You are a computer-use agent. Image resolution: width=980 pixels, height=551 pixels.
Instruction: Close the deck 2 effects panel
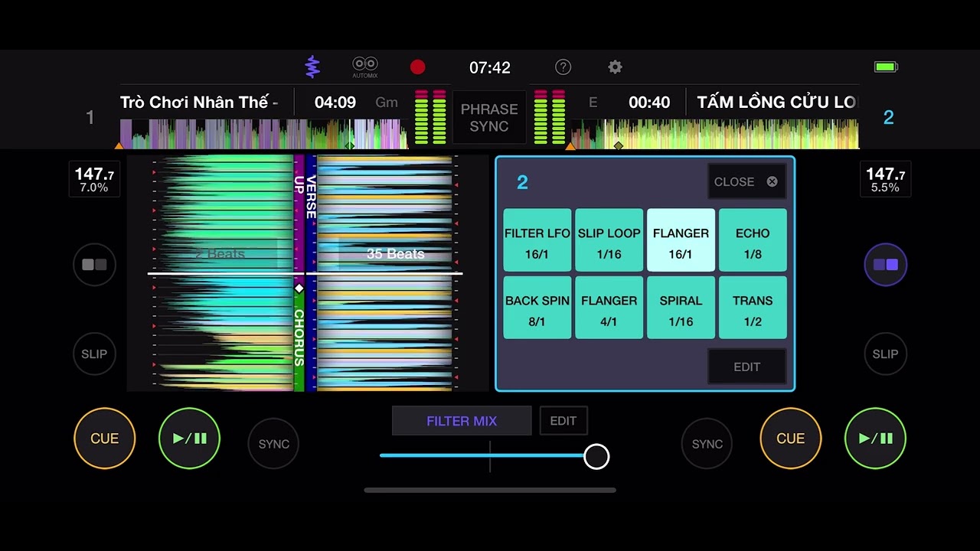(x=746, y=182)
